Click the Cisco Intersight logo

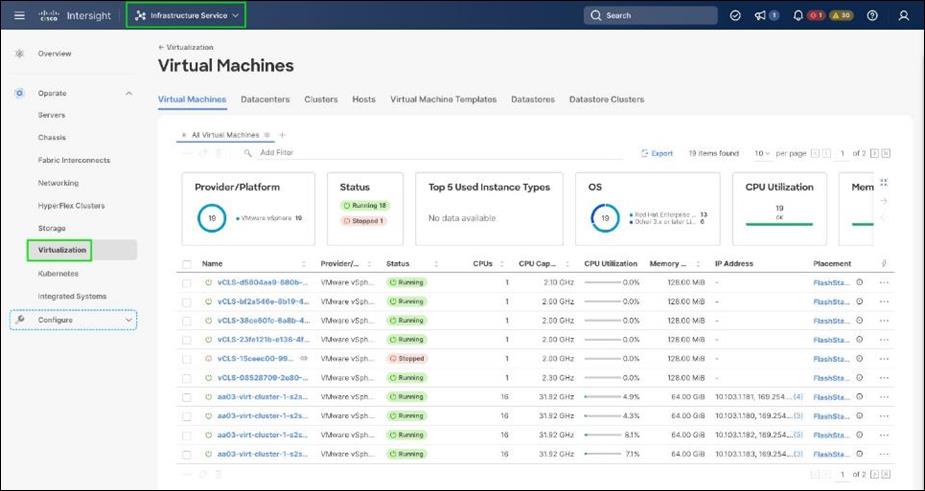74,16
